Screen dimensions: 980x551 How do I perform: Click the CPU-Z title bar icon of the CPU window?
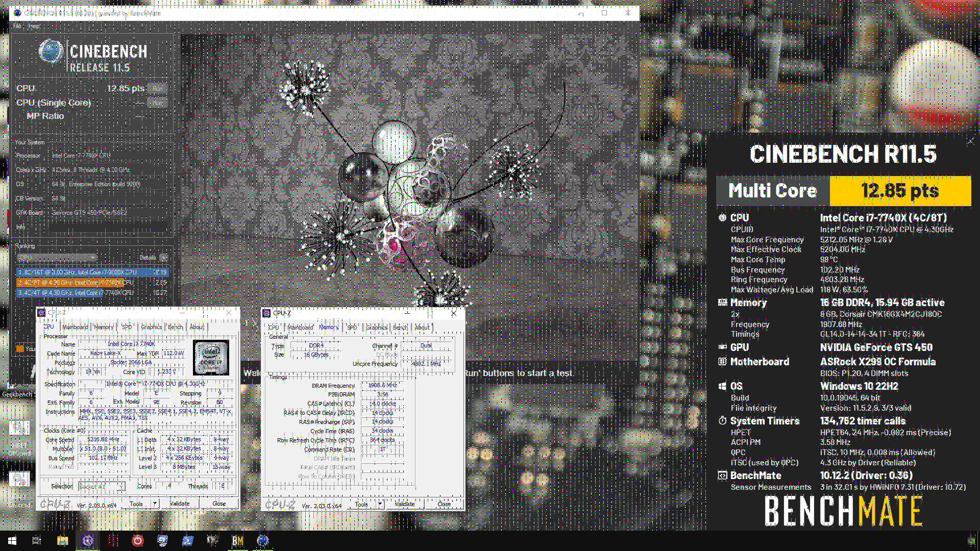coord(42,313)
